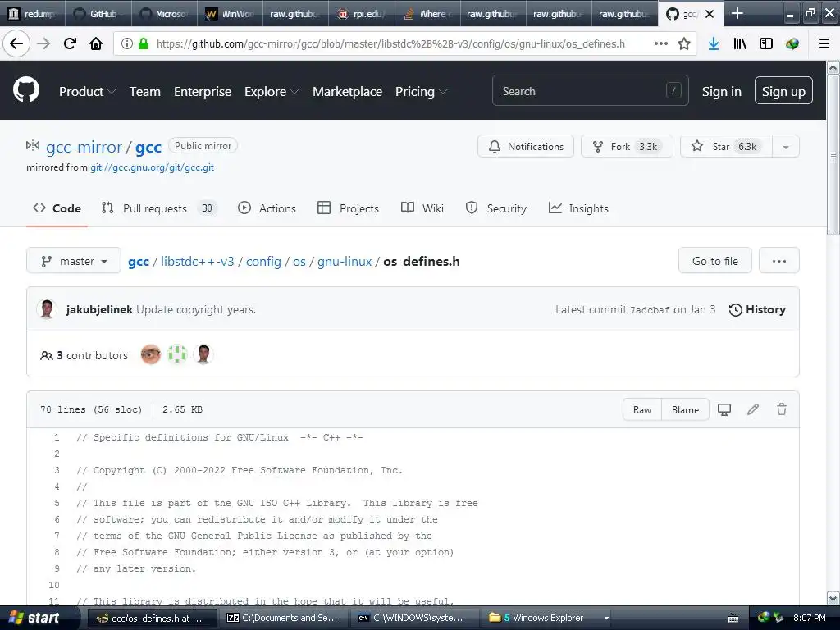Viewport: 840px width, 630px height.
Task: Open Windows Explorer group in taskbar
Action: click(547, 618)
